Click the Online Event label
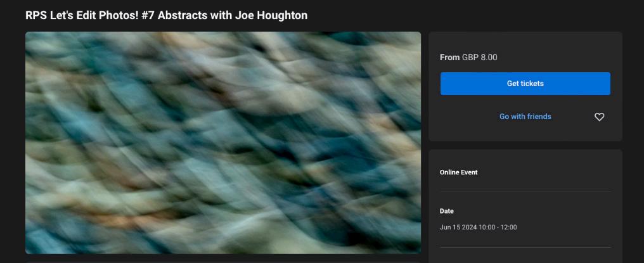This screenshot has height=263, width=644. [458, 172]
